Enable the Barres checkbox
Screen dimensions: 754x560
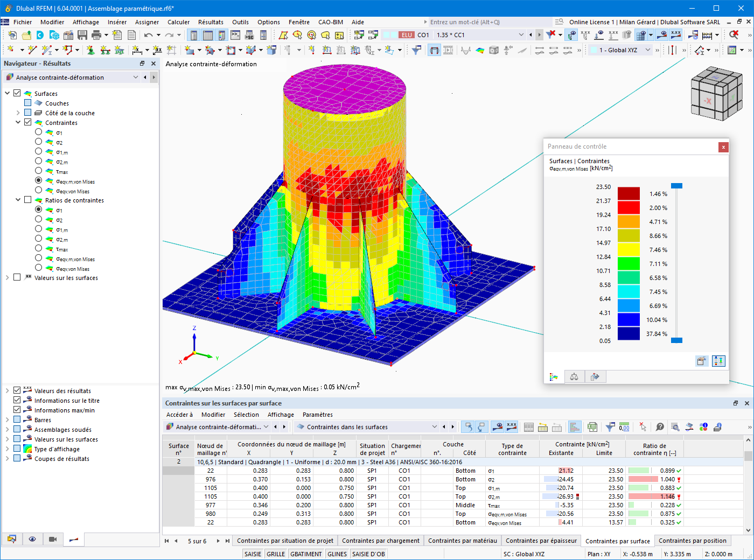(x=17, y=419)
